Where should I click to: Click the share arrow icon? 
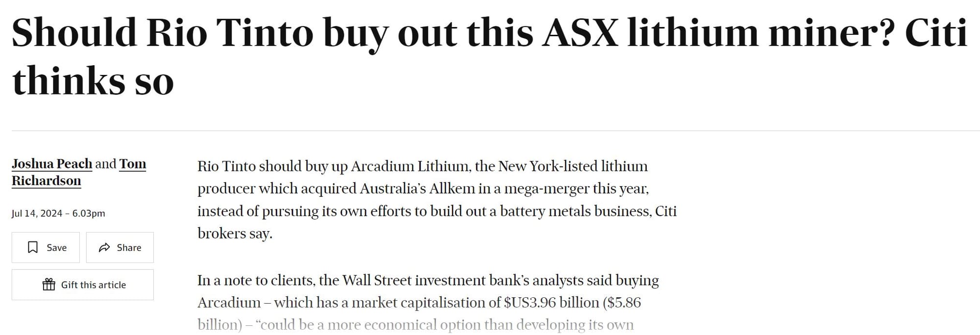(104, 247)
